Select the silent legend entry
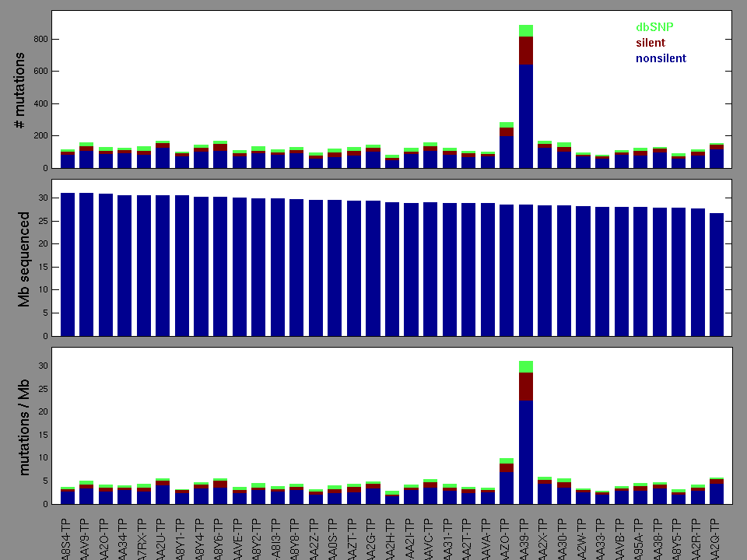 651,43
